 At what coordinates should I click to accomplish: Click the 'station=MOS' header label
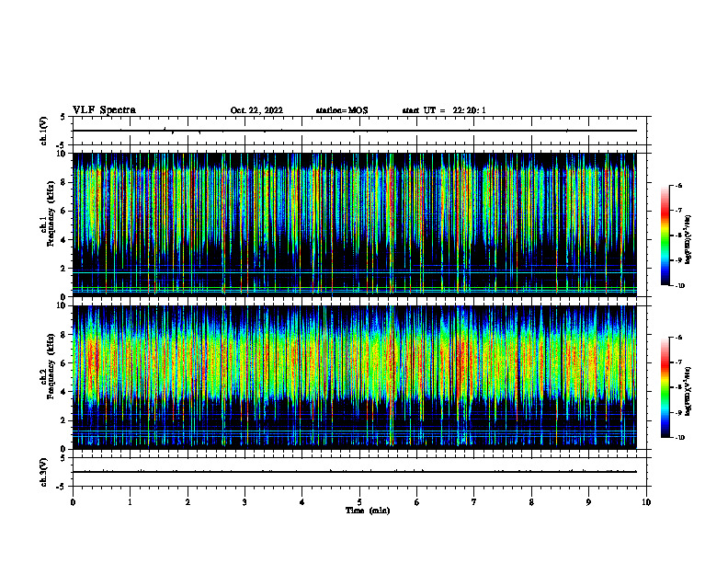342,110
